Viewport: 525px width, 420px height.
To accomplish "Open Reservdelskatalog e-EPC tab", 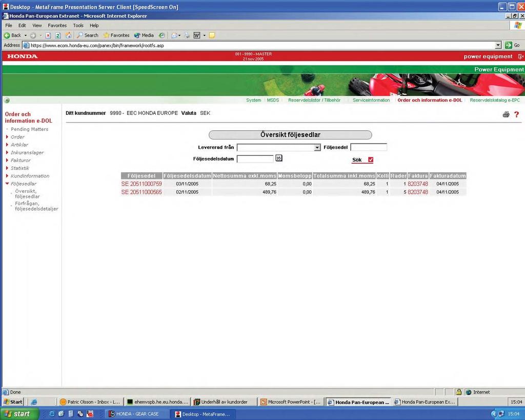I will 495,100.
